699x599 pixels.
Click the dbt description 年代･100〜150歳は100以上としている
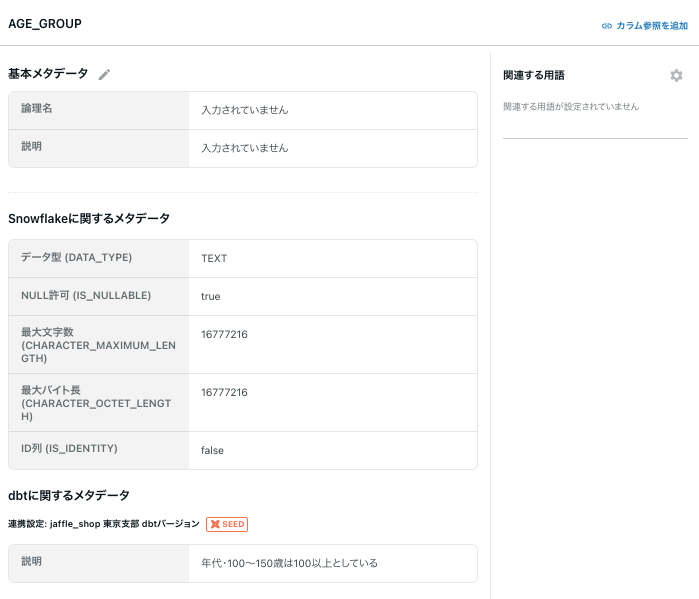[x=289, y=563]
